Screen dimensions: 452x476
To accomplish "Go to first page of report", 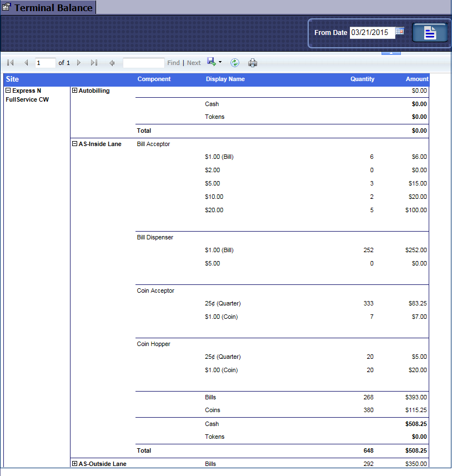I will click(x=11, y=63).
